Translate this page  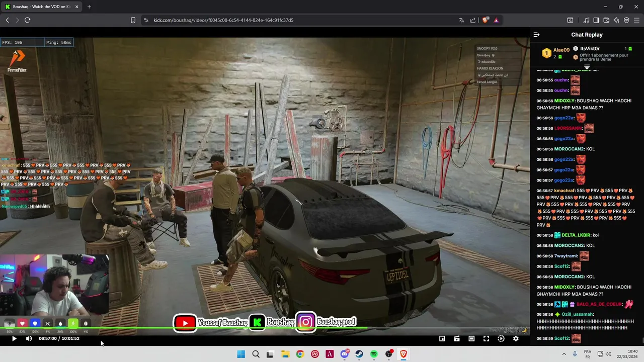pyautogui.click(x=461, y=20)
